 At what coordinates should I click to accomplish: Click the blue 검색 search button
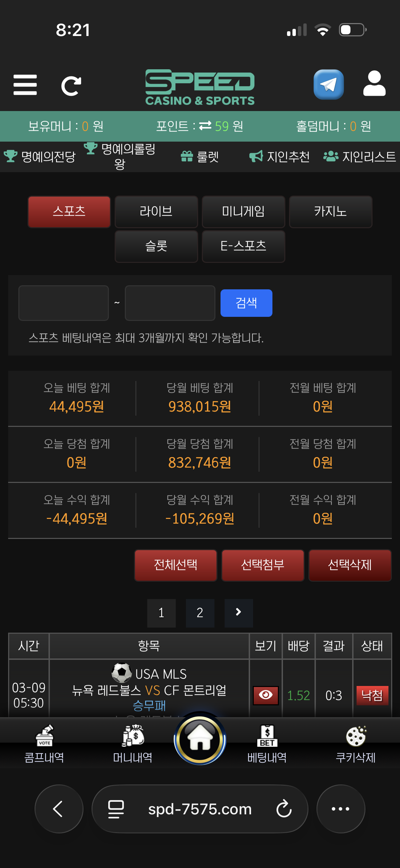coord(246,303)
